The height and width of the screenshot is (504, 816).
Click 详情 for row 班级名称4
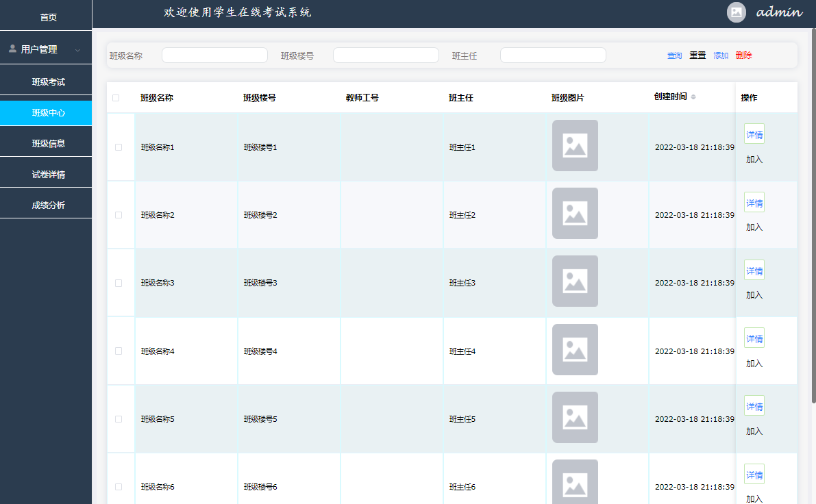[x=754, y=338]
